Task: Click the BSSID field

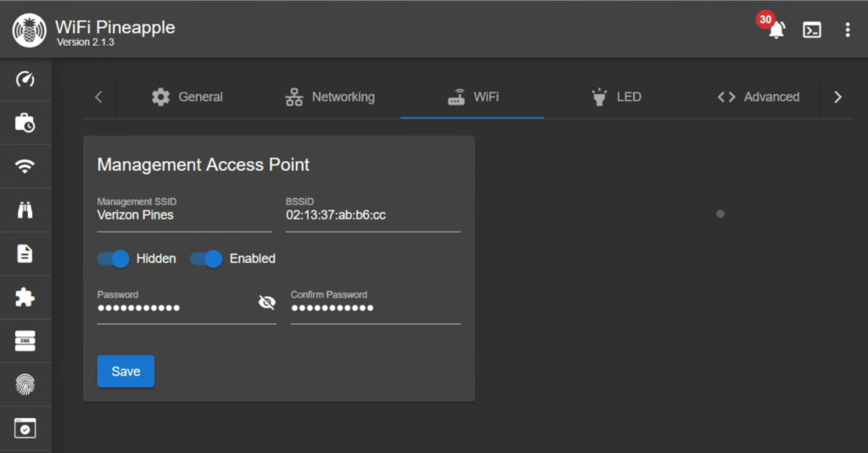Action: 373,215
